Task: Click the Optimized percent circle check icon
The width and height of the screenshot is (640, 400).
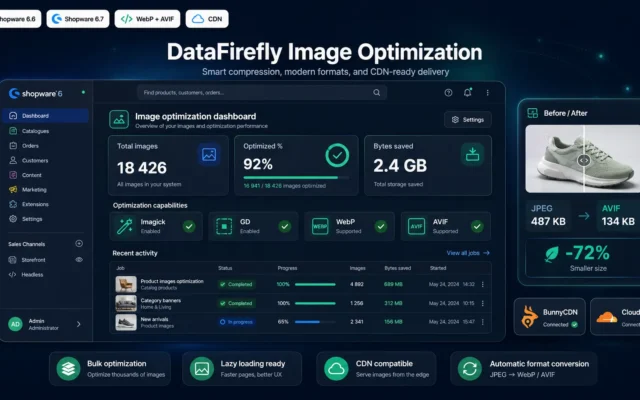Action: click(x=337, y=155)
